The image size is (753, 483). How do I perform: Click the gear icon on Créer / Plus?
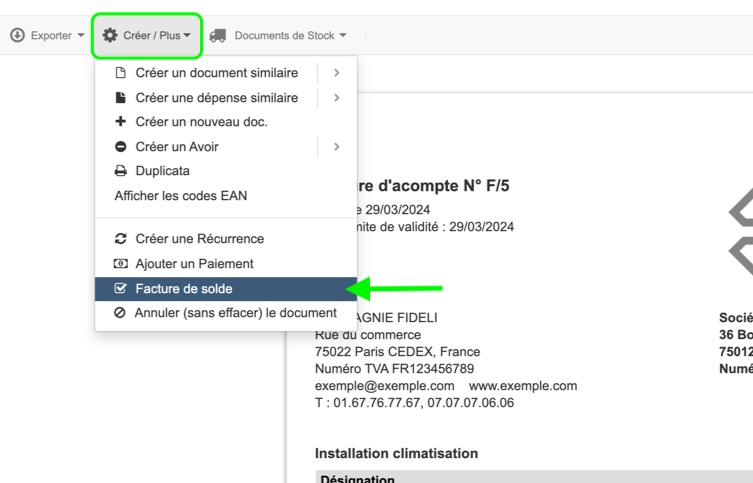110,35
